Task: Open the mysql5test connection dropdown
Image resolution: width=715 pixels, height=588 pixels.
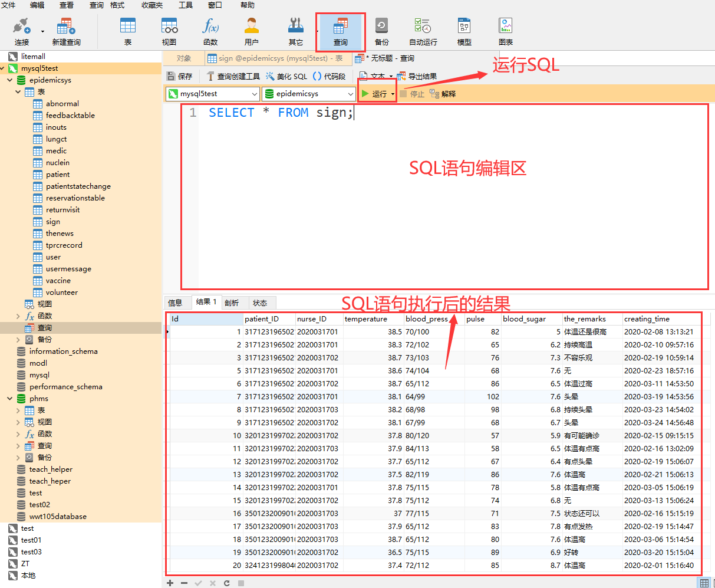Action: click(x=255, y=94)
